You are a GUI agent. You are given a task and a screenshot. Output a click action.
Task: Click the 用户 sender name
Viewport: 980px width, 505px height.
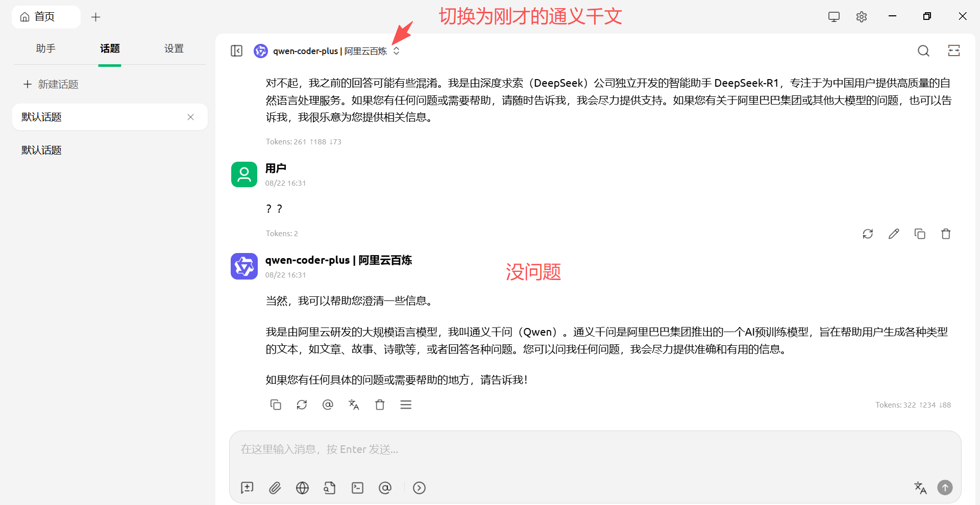pyautogui.click(x=276, y=168)
